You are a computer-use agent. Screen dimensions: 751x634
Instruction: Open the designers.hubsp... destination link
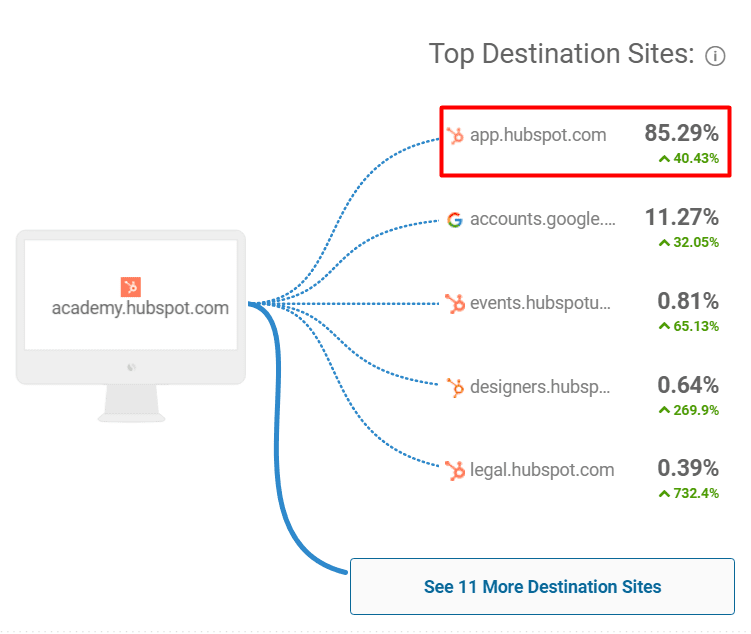tap(540, 387)
